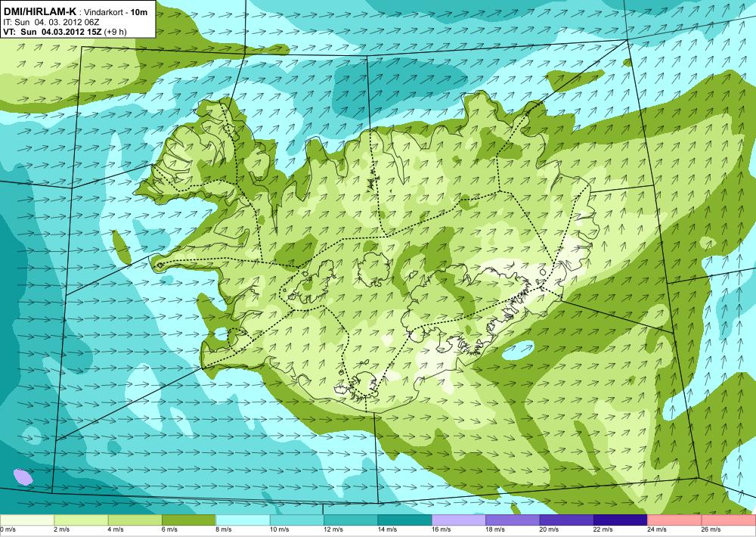Select the "4 m/s" legend label
The height and width of the screenshot is (537, 756).
pos(116,529)
